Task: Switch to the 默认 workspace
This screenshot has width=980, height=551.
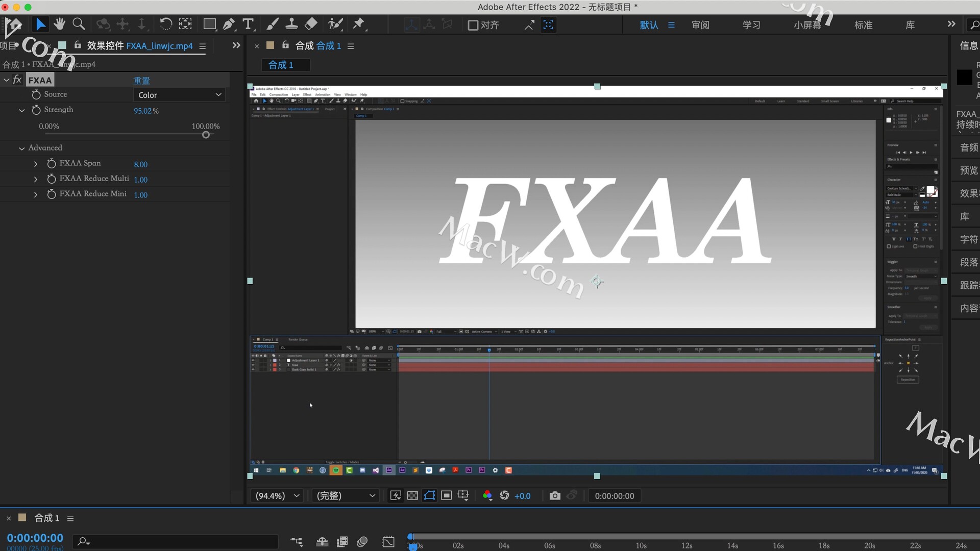Action: 649,25
